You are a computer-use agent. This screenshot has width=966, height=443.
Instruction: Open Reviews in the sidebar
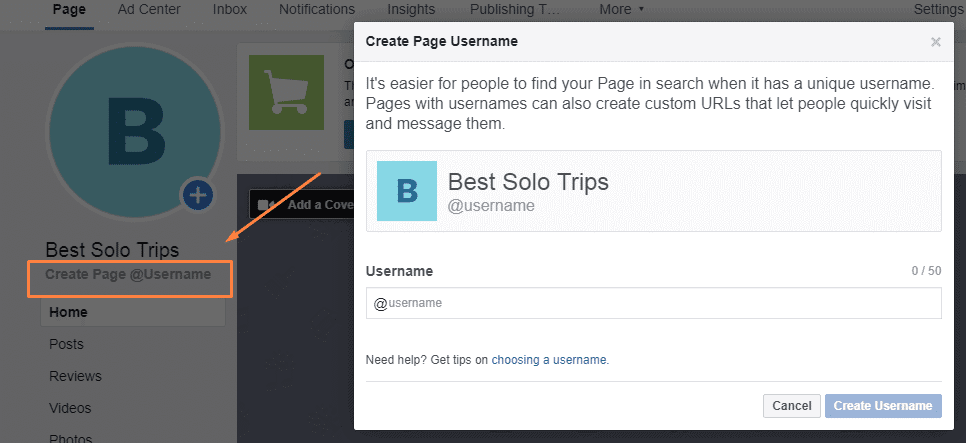point(75,376)
